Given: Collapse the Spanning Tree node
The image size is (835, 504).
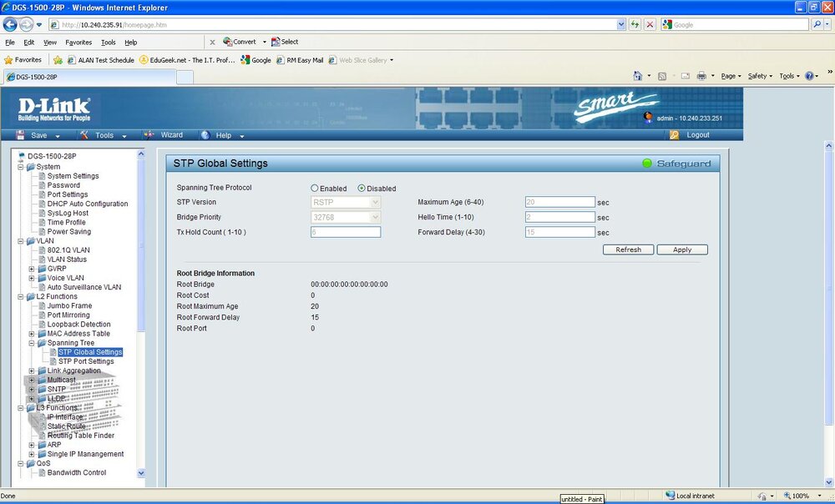Looking at the screenshot, I should (x=32, y=343).
